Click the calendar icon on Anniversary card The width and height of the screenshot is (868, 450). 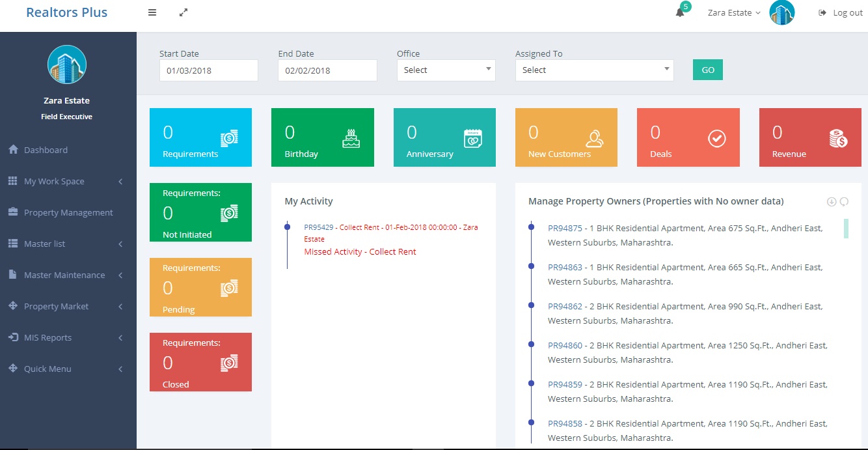(x=473, y=138)
